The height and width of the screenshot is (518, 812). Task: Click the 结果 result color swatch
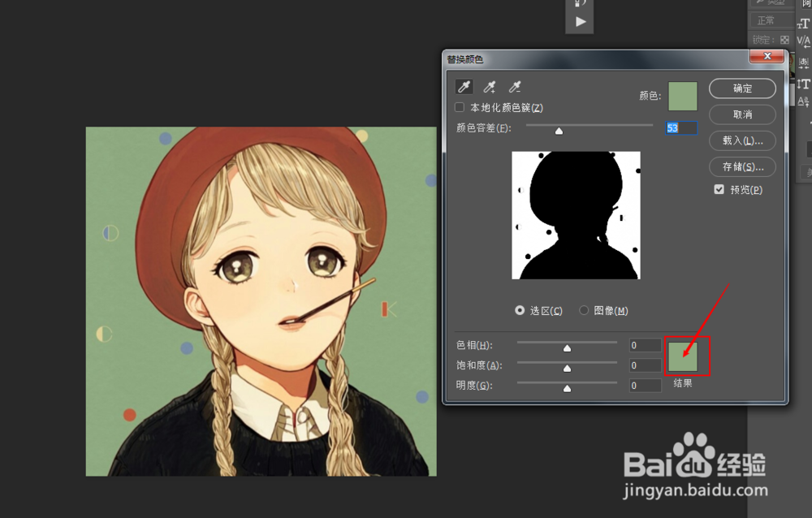tap(683, 356)
